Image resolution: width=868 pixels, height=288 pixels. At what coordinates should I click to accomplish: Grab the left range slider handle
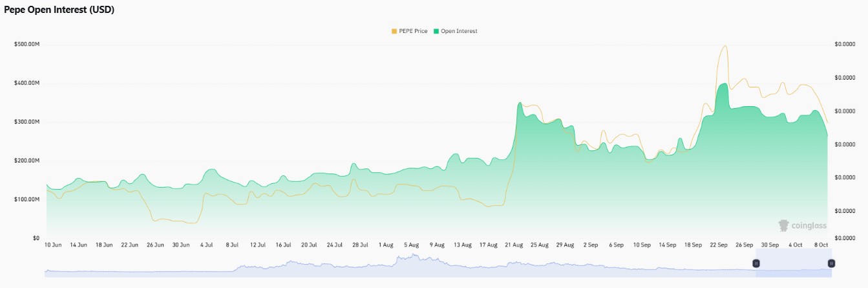756,263
